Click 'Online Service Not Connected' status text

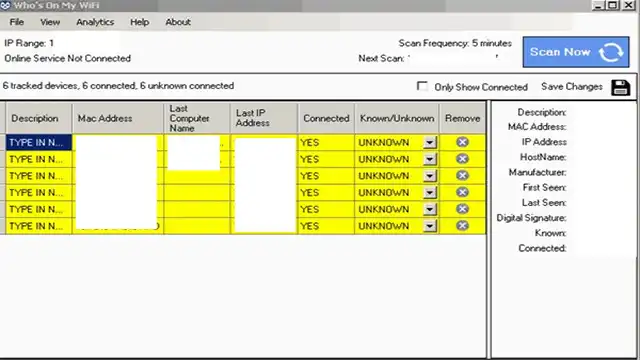point(67,58)
